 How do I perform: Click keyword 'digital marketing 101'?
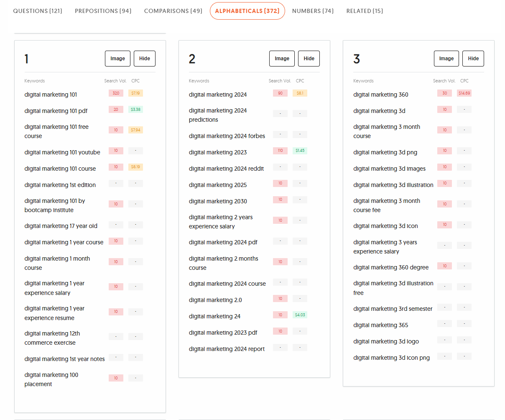point(51,95)
